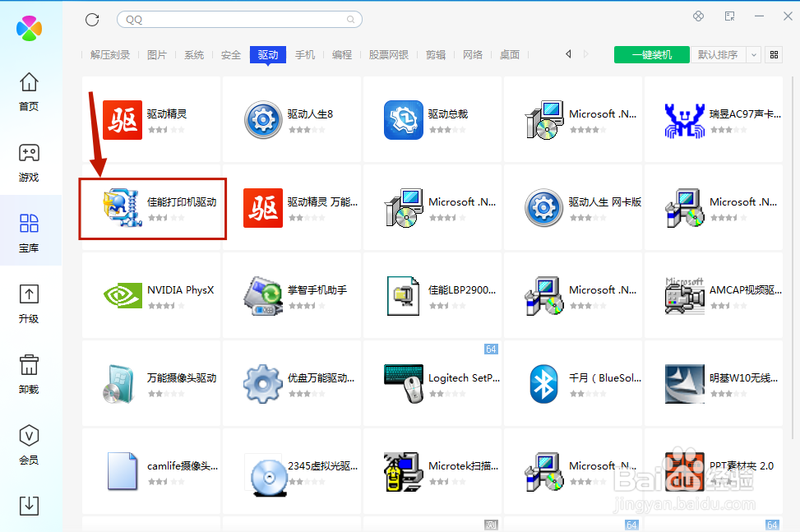The height and width of the screenshot is (532, 800).
Task: Open the 驱动人生8 title text
Action: (310, 113)
